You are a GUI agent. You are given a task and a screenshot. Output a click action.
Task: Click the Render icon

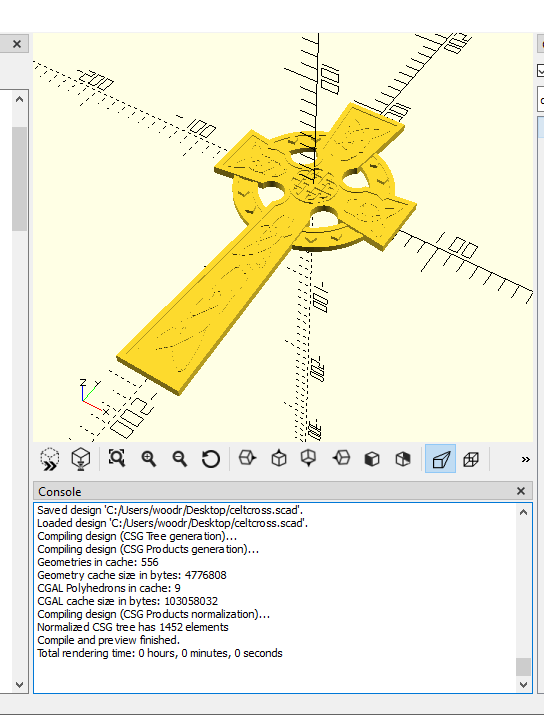(x=81, y=459)
